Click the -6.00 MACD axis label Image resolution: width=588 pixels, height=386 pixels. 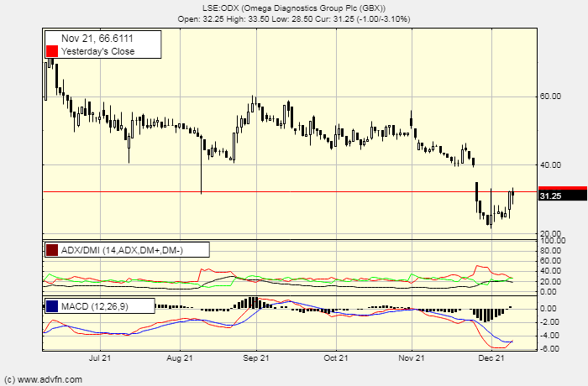[549, 348]
